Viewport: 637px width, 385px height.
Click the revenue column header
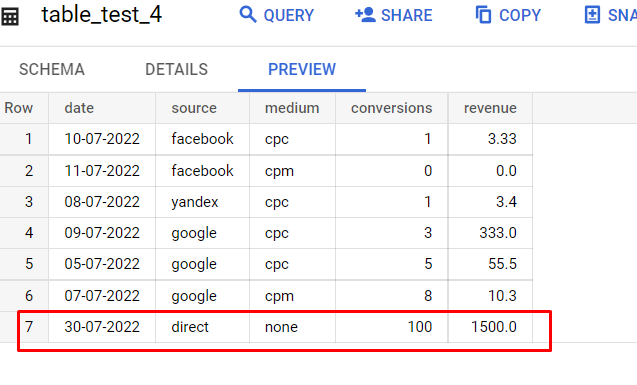coord(490,108)
